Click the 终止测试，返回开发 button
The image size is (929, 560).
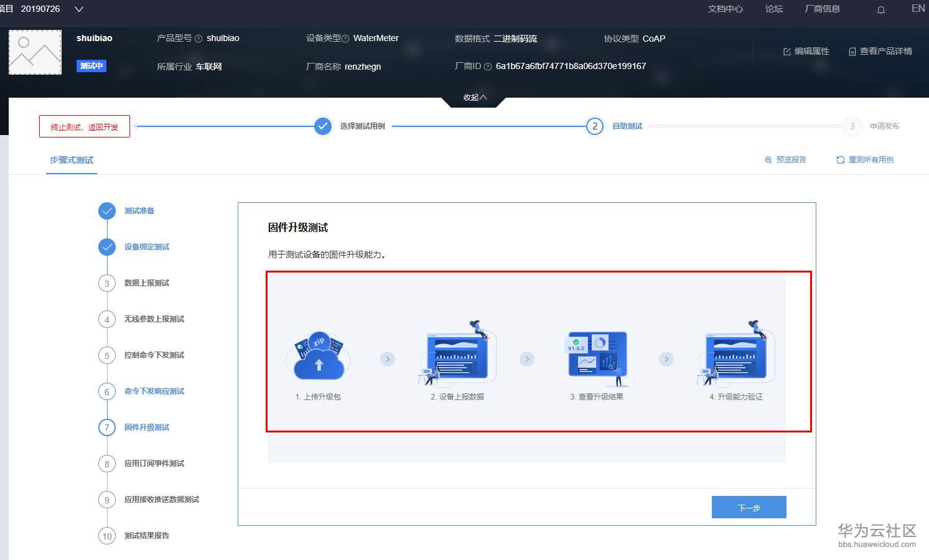[85, 126]
